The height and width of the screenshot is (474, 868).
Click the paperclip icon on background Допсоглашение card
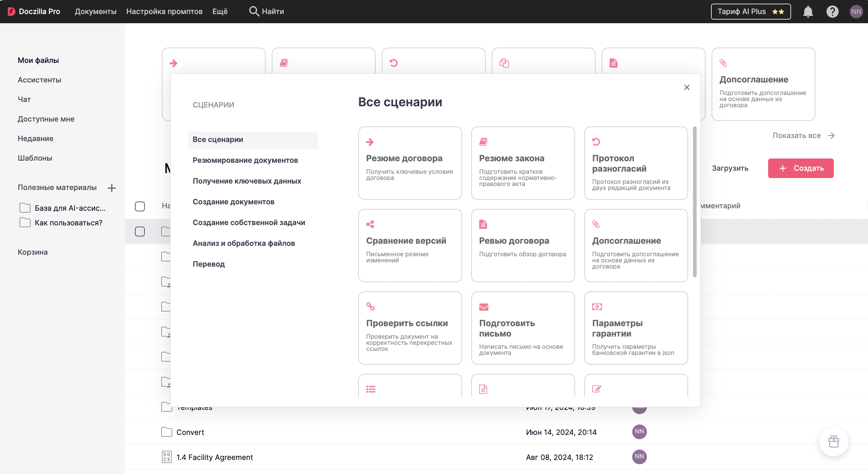coord(723,63)
